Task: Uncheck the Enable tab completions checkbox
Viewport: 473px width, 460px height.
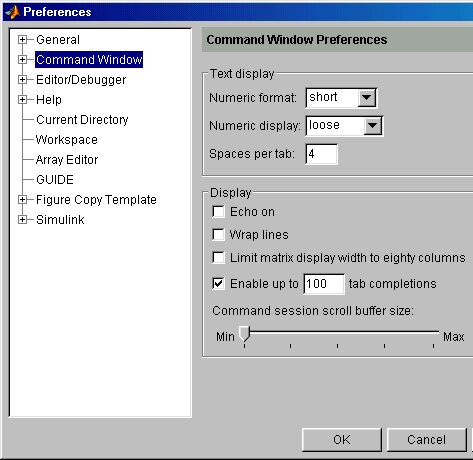Action: [x=218, y=284]
